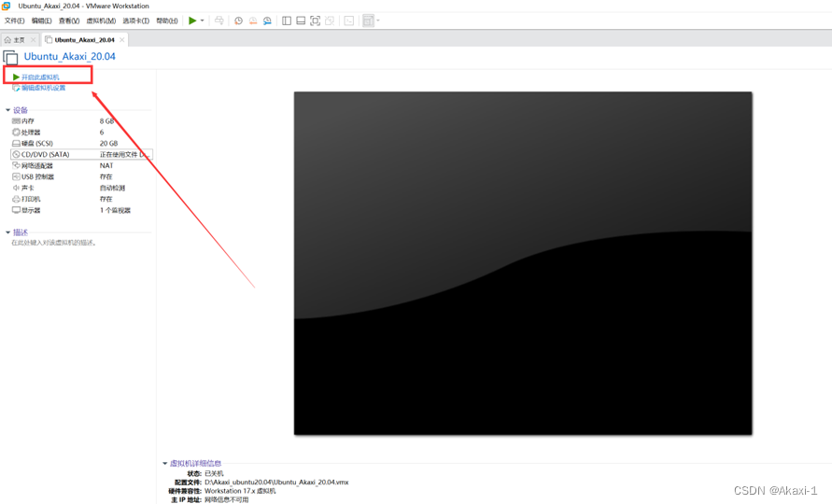832x504 pixels.
Task: Click the Unity mode toolbar icon
Action: click(x=330, y=21)
